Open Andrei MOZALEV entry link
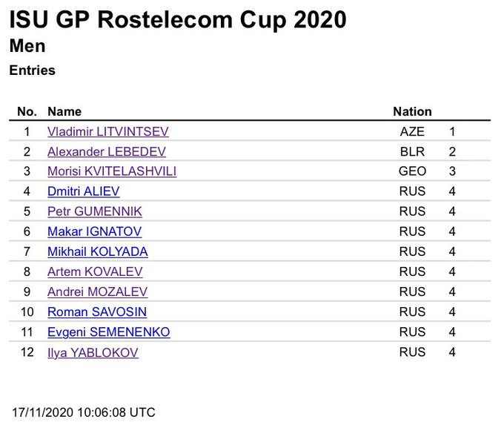 (x=97, y=292)
